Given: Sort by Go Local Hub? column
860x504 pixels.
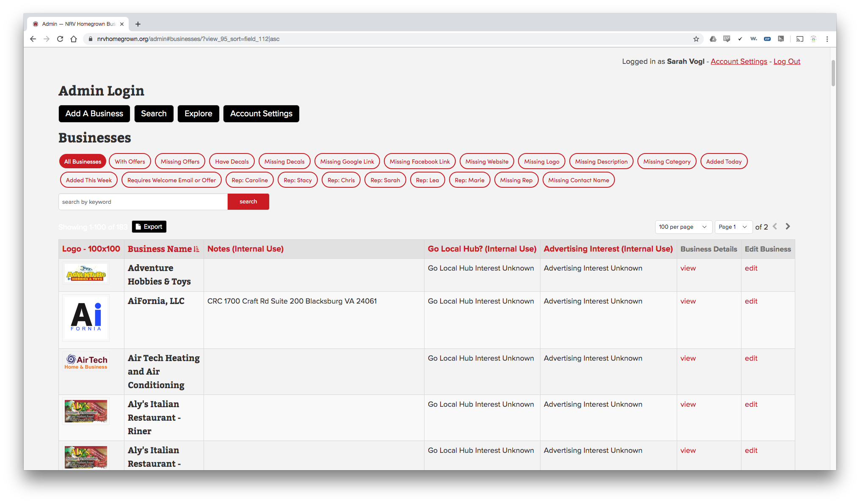Looking at the screenshot, I should point(482,249).
